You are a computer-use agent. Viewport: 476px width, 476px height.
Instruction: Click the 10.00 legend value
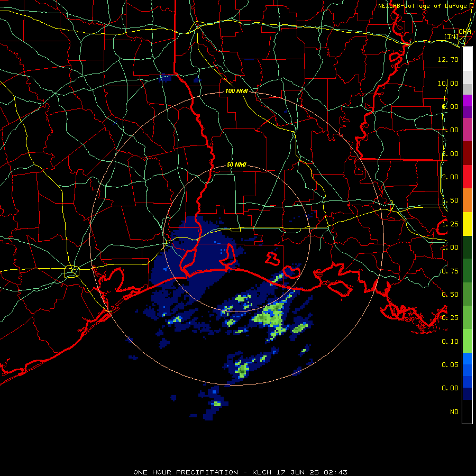[448, 83]
